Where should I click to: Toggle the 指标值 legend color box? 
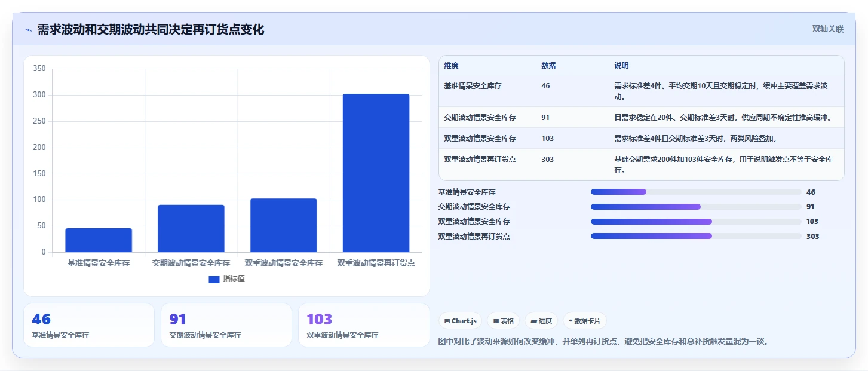pyautogui.click(x=214, y=280)
